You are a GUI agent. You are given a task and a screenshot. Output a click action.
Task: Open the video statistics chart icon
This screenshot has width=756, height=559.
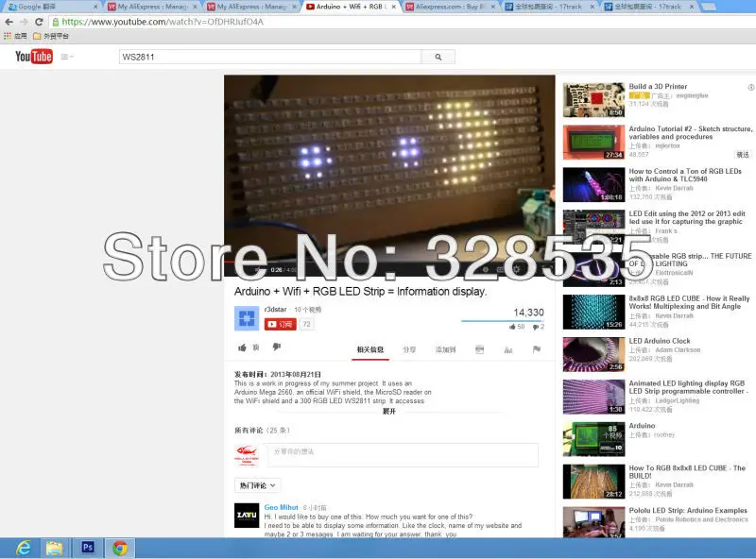508,350
